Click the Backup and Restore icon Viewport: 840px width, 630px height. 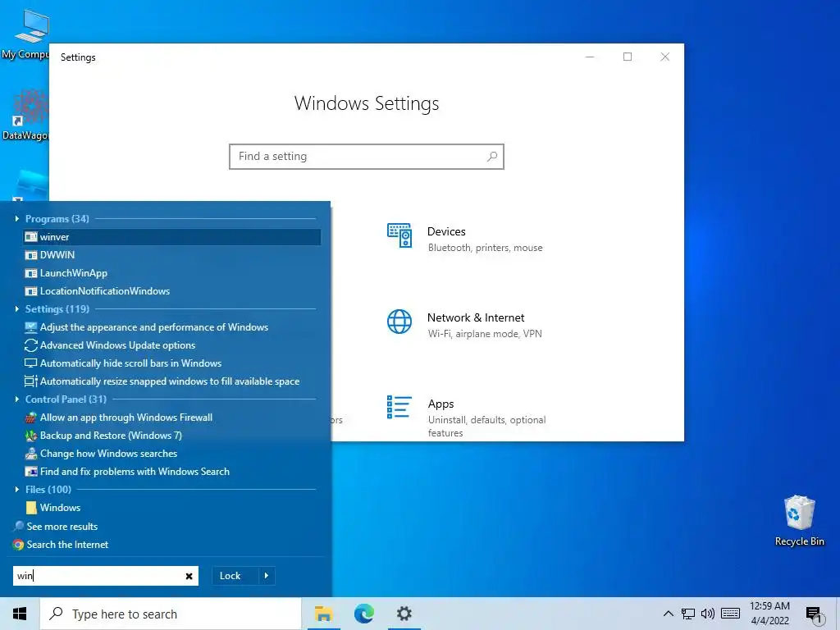[x=31, y=436]
